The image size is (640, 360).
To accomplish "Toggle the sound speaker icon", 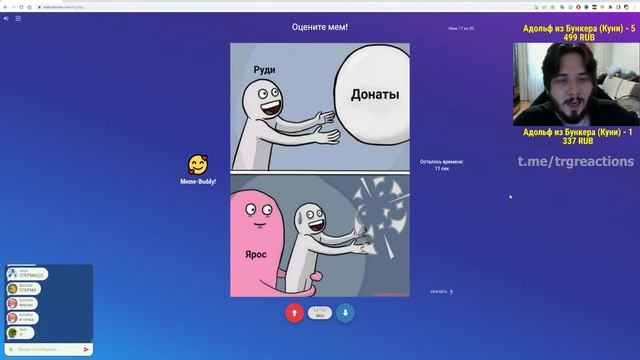I will coord(6,18).
